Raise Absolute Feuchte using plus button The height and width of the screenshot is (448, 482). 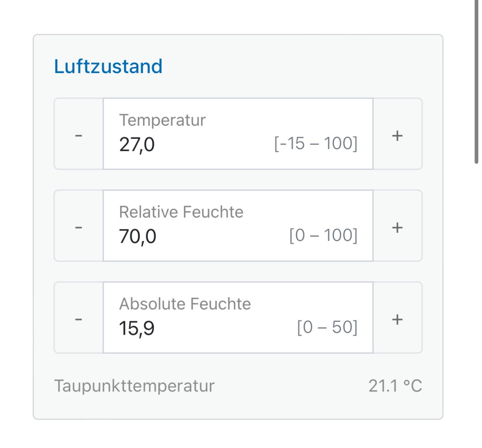[397, 318]
